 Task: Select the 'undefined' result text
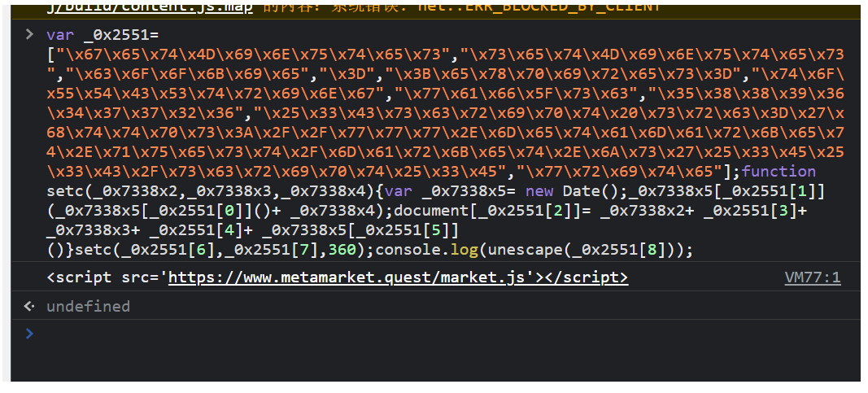coord(88,306)
